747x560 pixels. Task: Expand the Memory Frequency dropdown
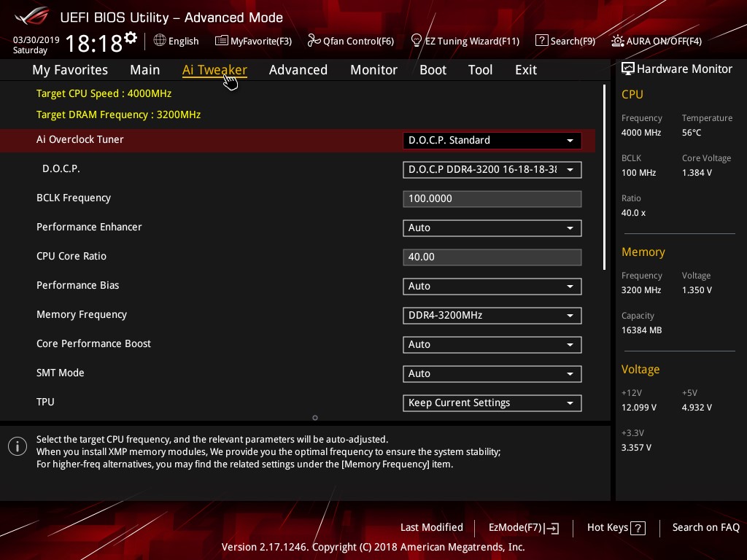click(492, 315)
